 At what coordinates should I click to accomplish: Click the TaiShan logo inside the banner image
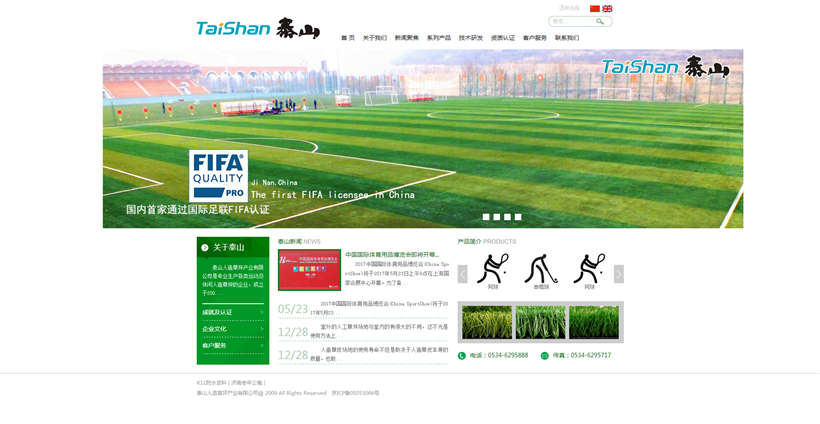click(x=665, y=67)
